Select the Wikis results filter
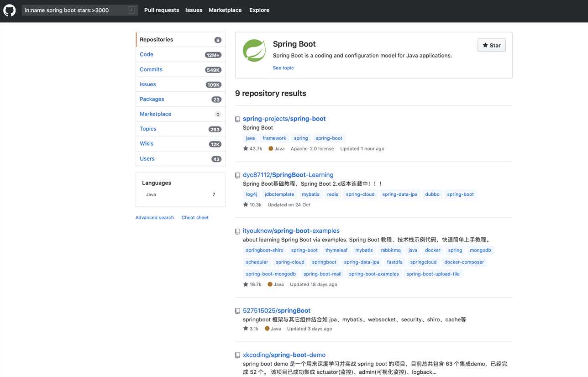The image size is (588, 377). coord(181,144)
